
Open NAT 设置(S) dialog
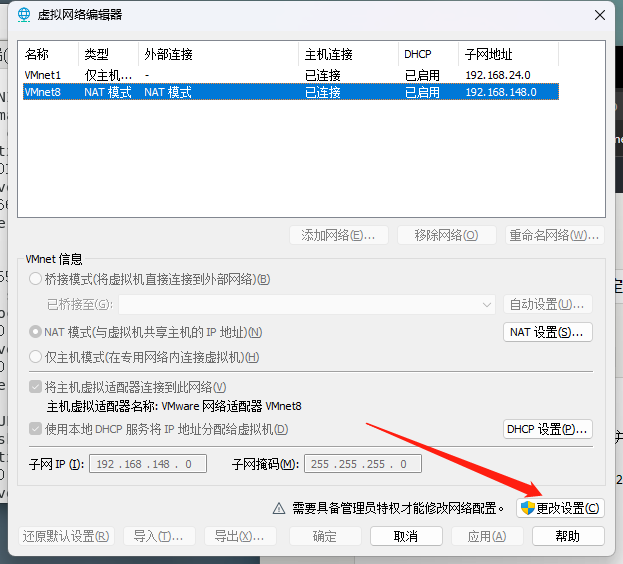[x=548, y=332]
